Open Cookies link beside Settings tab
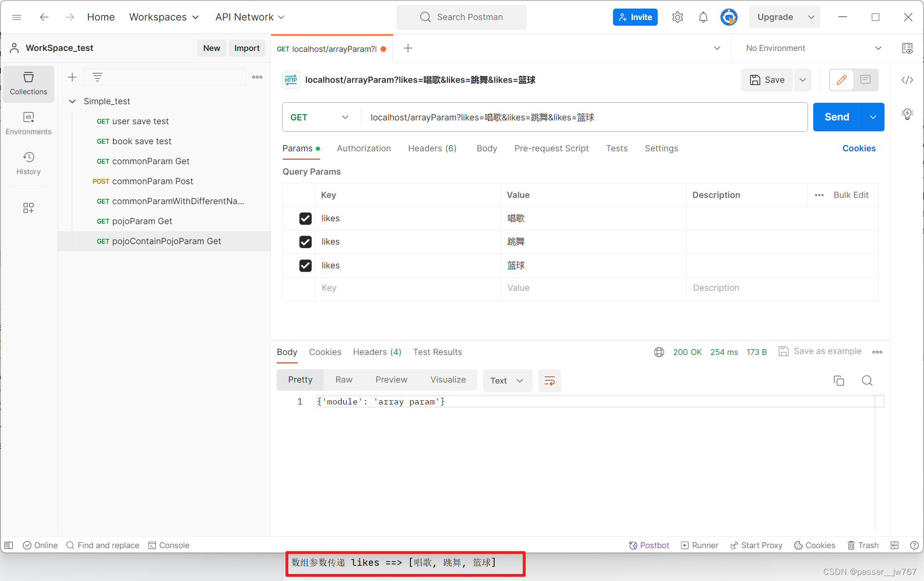The width and height of the screenshot is (924, 581). [859, 148]
